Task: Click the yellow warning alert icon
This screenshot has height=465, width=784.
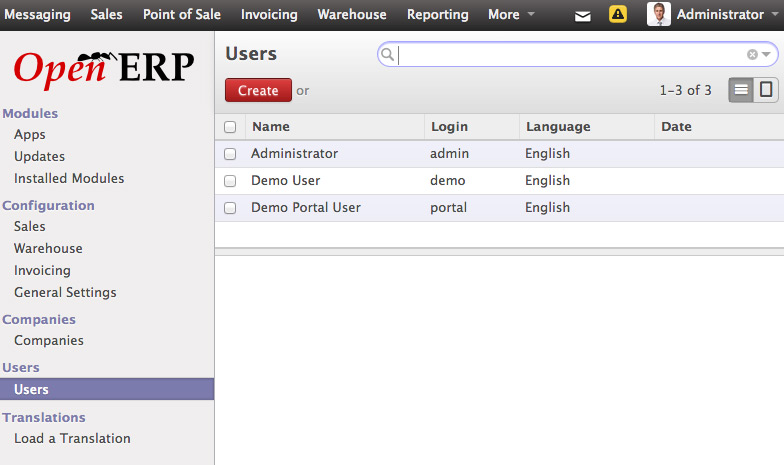Action: pyautogui.click(x=619, y=15)
